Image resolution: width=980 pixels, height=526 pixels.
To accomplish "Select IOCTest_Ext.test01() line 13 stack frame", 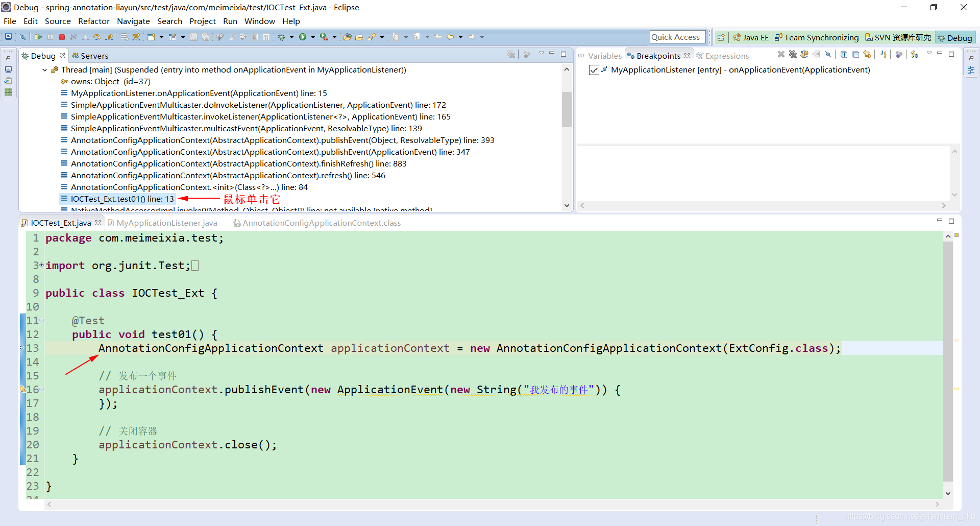I will point(122,199).
